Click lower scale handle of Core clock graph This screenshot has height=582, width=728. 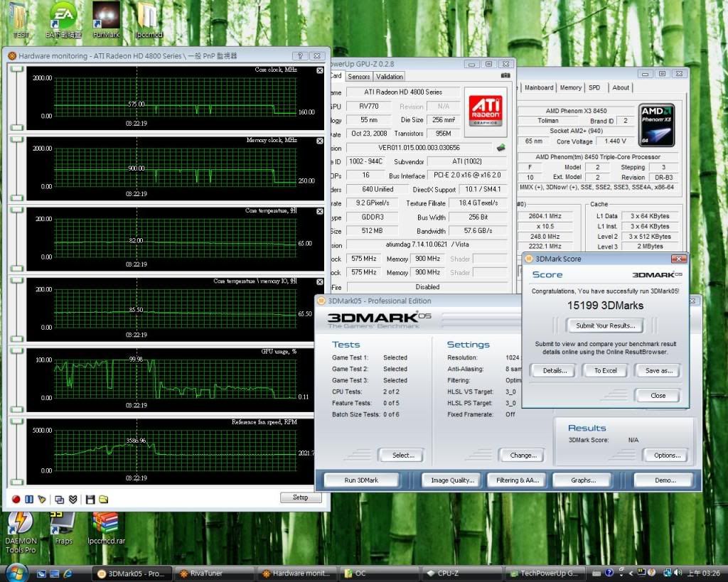[x=17, y=128]
